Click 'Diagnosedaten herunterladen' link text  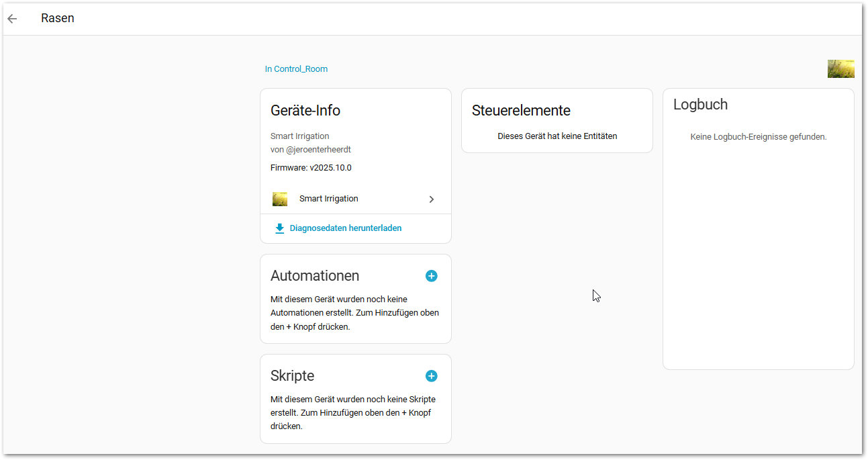[345, 228]
